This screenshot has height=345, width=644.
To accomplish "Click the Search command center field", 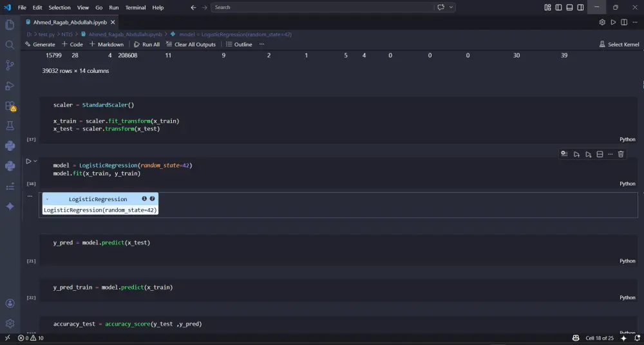I will pos(323,7).
